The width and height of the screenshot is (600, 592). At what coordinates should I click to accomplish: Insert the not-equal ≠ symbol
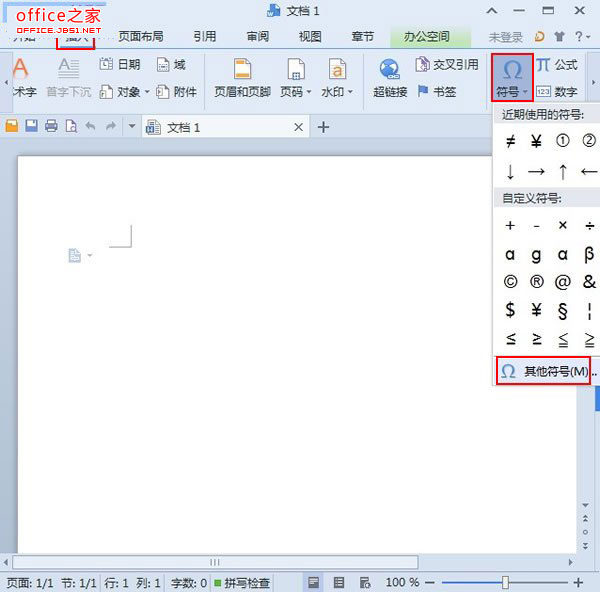tap(511, 141)
